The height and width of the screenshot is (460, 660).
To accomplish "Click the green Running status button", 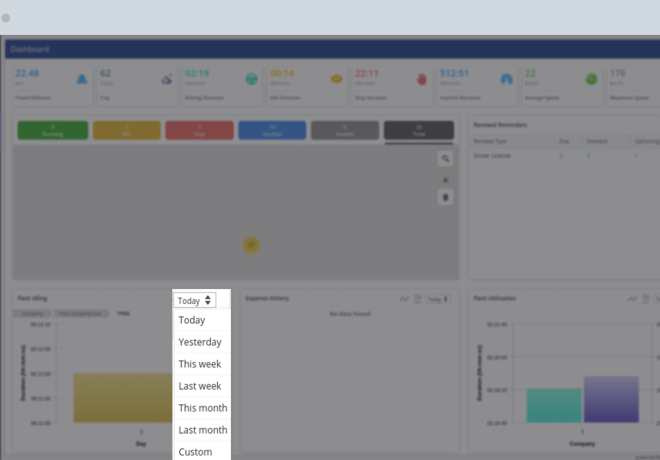I will tap(52, 130).
